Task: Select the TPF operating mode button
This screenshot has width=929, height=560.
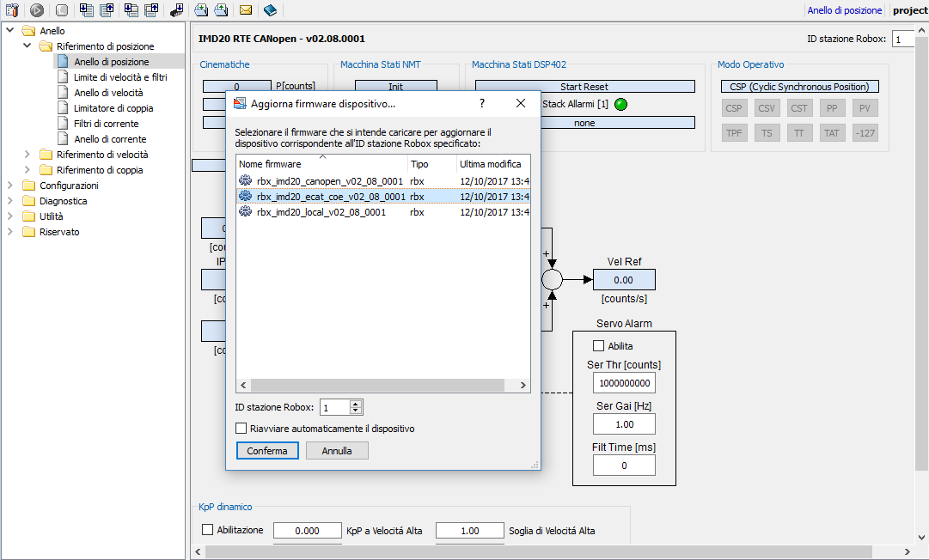Action: [734, 133]
